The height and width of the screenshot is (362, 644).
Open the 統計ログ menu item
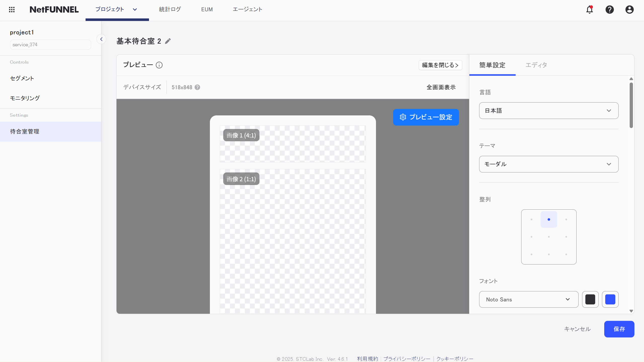pyautogui.click(x=170, y=10)
